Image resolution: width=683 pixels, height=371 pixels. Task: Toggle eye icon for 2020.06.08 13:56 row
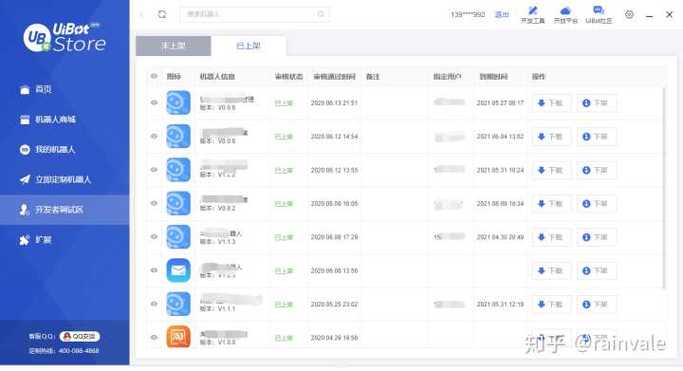(154, 270)
